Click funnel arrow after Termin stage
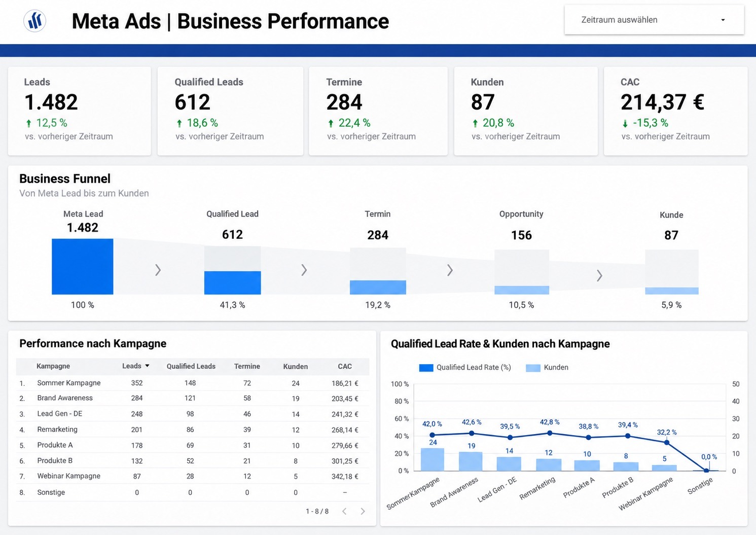Image resolution: width=756 pixels, height=535 pixels. (450, 270)
